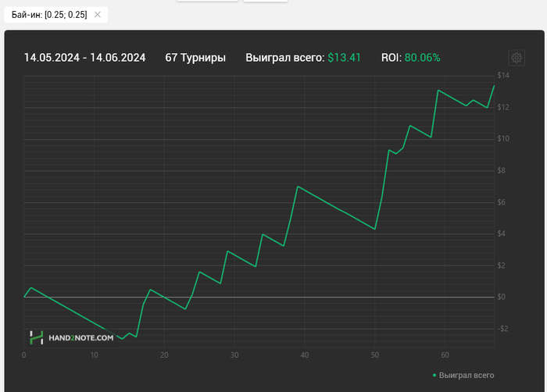Click the $10 y-axis label
Image resolution: width=547 pixels, height=392 pixels.
pyautogui.click(x=503, y=139)
